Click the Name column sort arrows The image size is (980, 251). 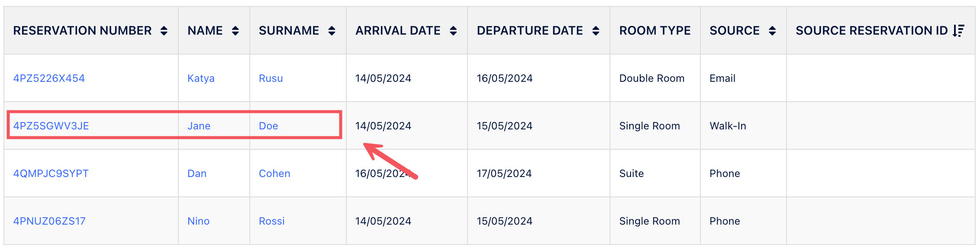point(235,31)
